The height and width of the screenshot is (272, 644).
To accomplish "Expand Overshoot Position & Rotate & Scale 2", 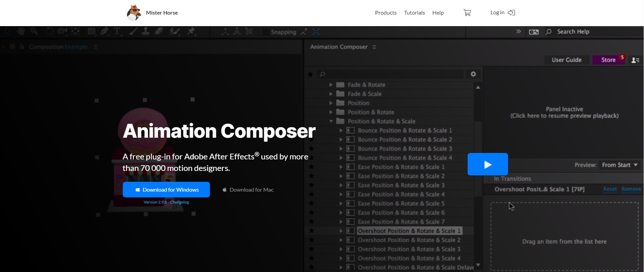I will click(341, 240).
